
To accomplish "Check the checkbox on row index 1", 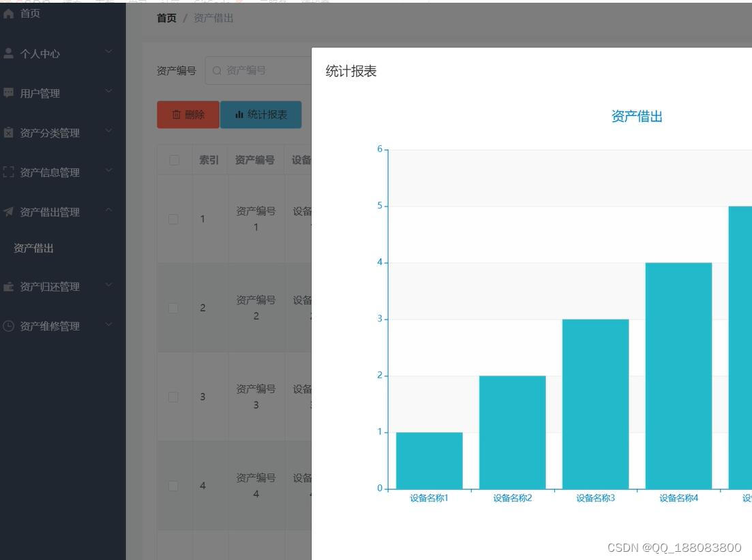I will pyautogui.click(x=173, y=219).
